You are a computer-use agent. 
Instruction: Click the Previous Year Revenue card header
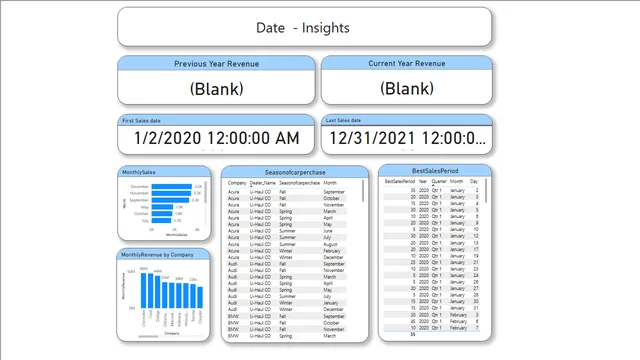216,64
